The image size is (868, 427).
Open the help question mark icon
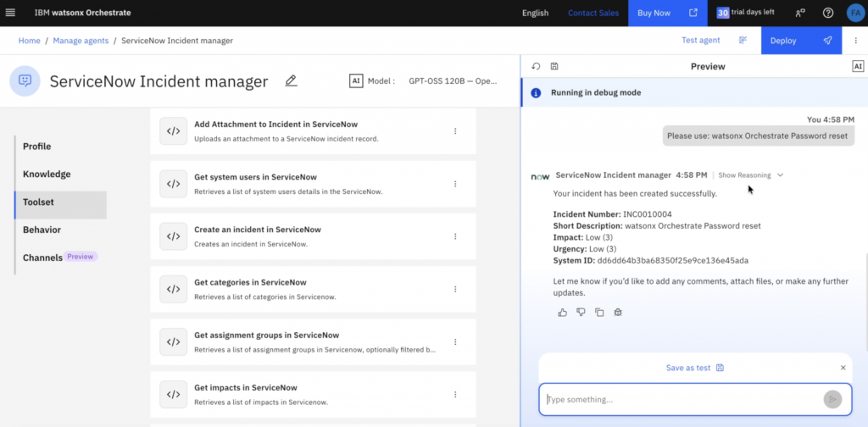(828, 13)
